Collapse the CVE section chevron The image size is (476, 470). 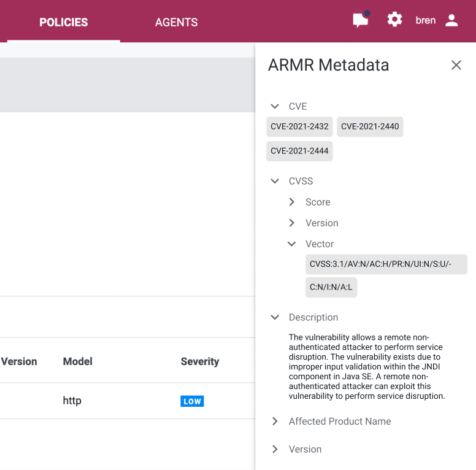275,106
